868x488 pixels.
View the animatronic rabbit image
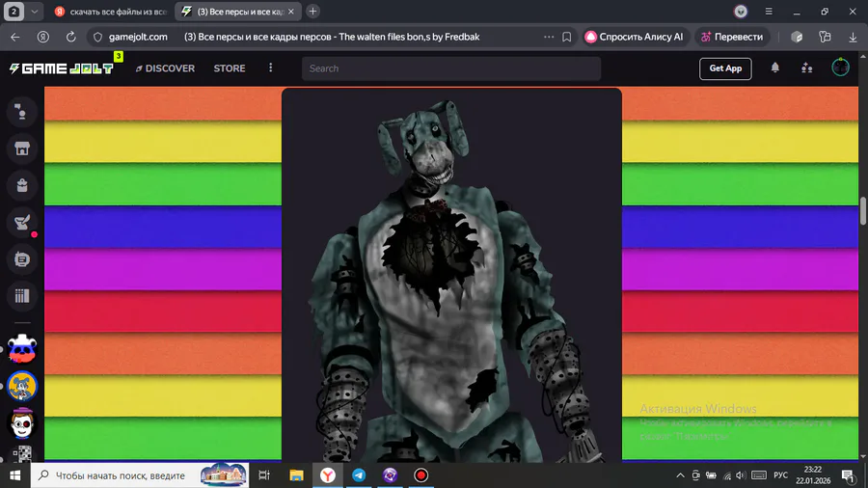pos(451,277)
